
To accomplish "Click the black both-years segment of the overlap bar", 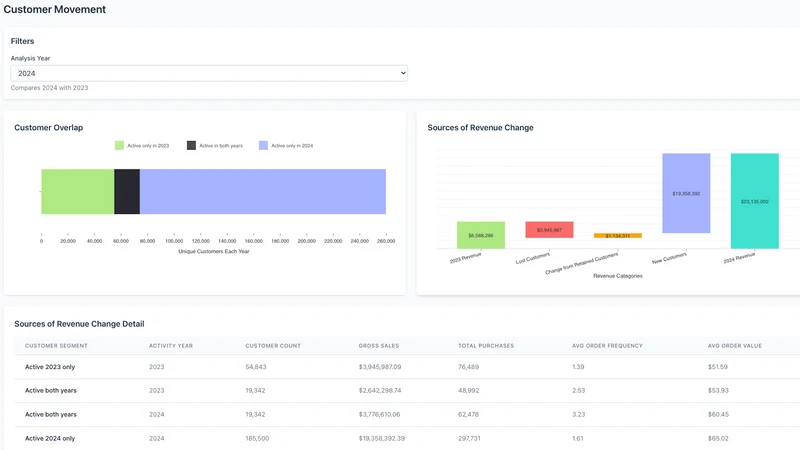I will tap(127, 191).
